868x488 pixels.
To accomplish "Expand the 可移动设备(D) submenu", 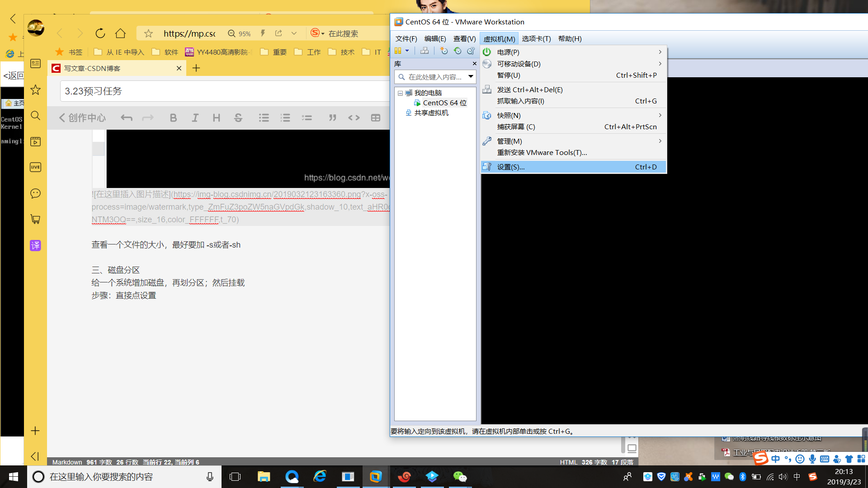I will 574,64.
